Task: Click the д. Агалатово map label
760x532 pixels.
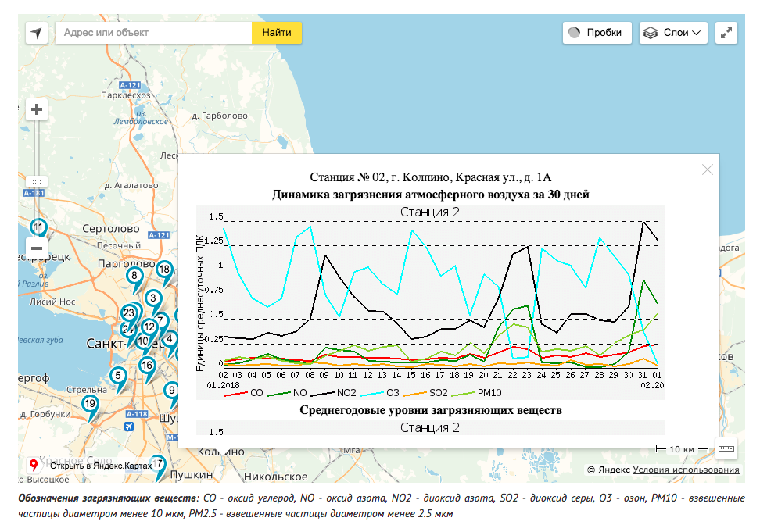Action: [x=131, y=185]
